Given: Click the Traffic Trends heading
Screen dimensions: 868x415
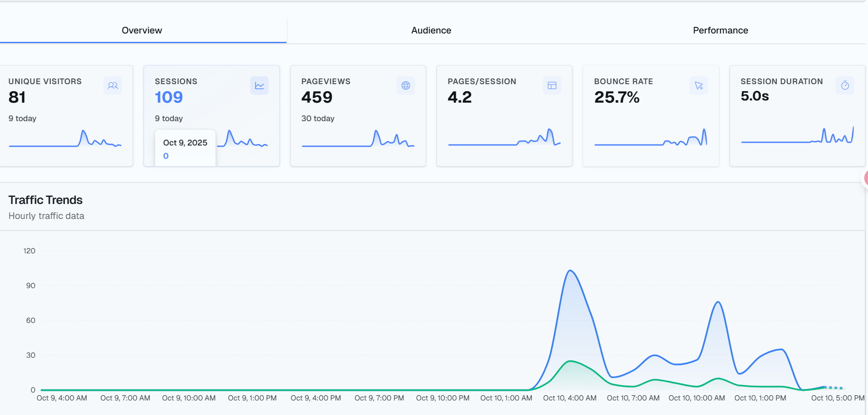Looking at the screenshot, I should click(x=45, y=200).
